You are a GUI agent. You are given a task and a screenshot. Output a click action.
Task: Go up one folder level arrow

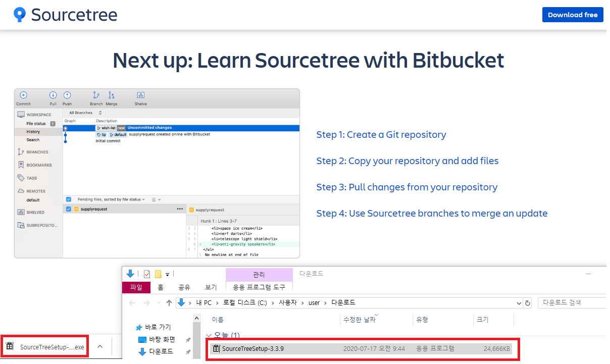click(169, 303)
